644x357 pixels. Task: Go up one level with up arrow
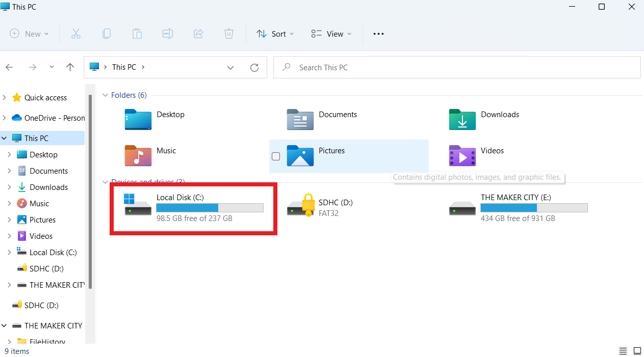pyautogui.click(x=70, y=67)
